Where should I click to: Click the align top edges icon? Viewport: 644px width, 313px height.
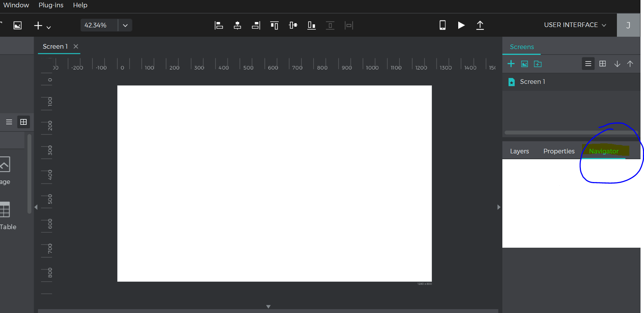(x=274, y=26)
